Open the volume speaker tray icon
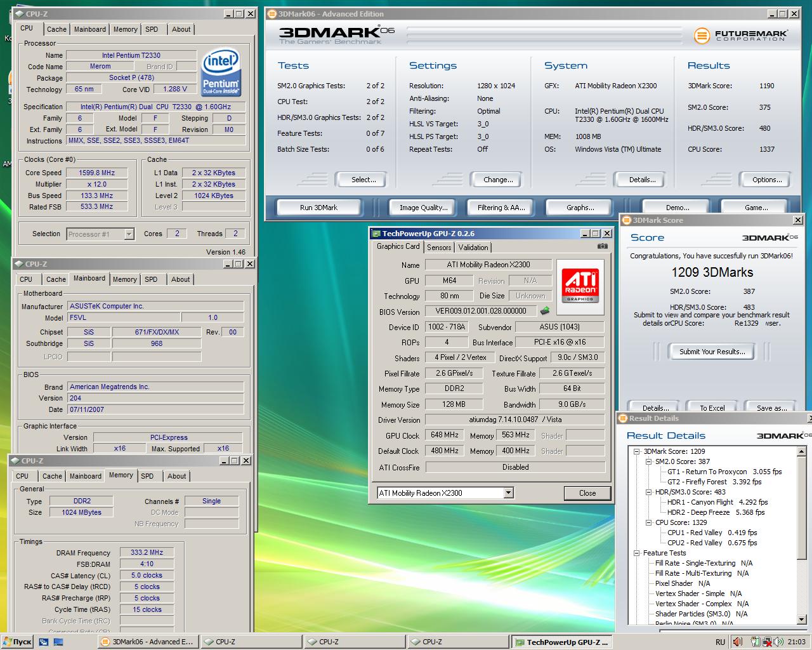Screen dimensions: 812x650 pos(780,642)
